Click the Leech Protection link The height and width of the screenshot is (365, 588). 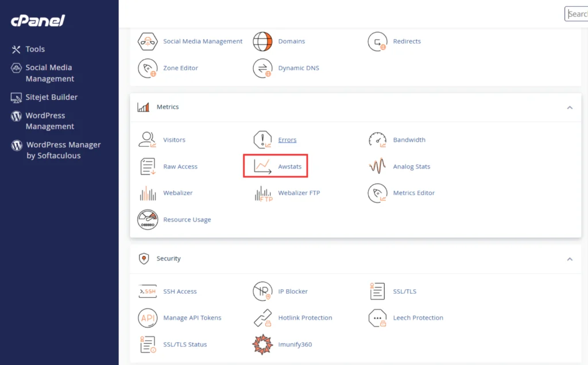418,318
